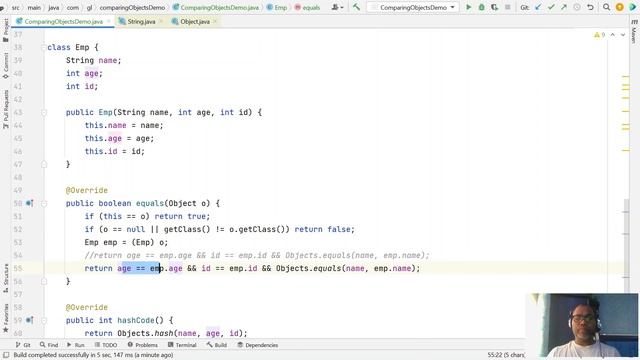Click the stop process square icon

point(507,7)
